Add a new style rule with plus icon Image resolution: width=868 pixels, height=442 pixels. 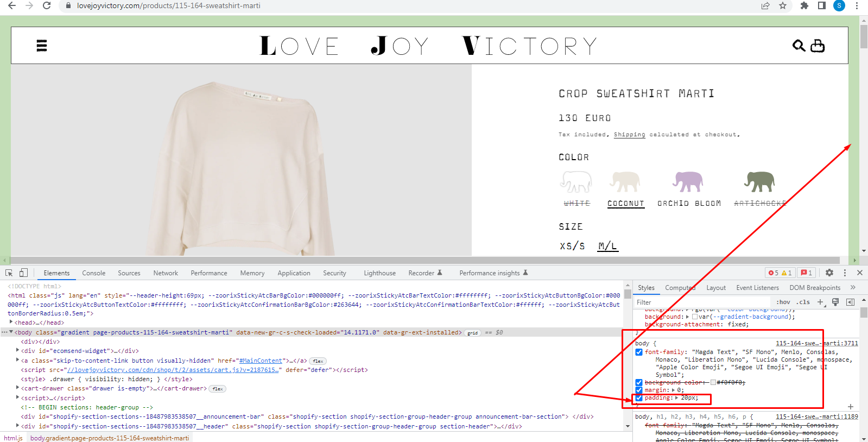(820, 302)
